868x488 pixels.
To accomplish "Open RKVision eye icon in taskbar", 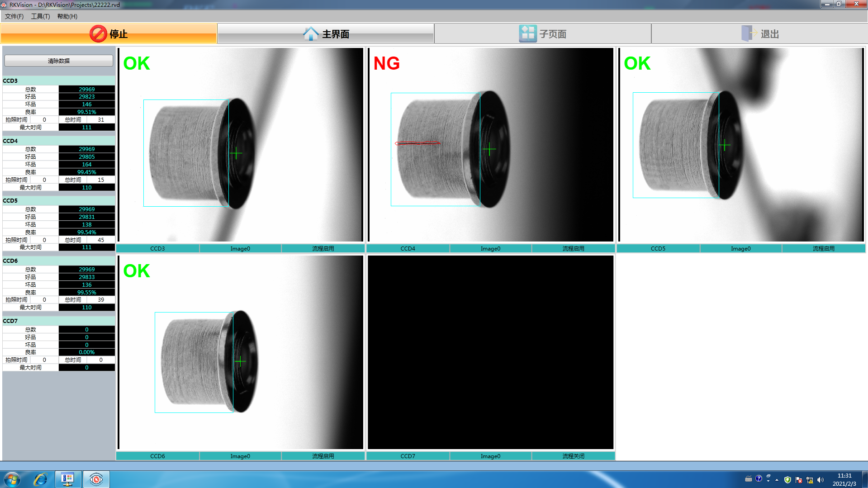I will 96,479.
